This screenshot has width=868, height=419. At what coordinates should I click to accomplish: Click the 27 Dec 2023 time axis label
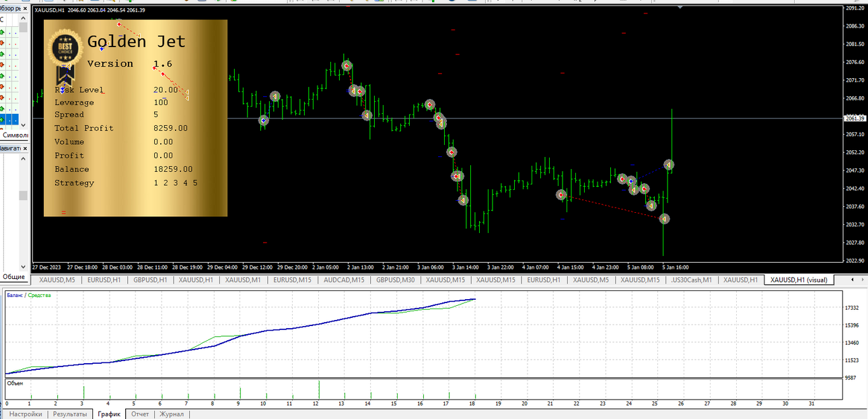(x=47, y=267)
